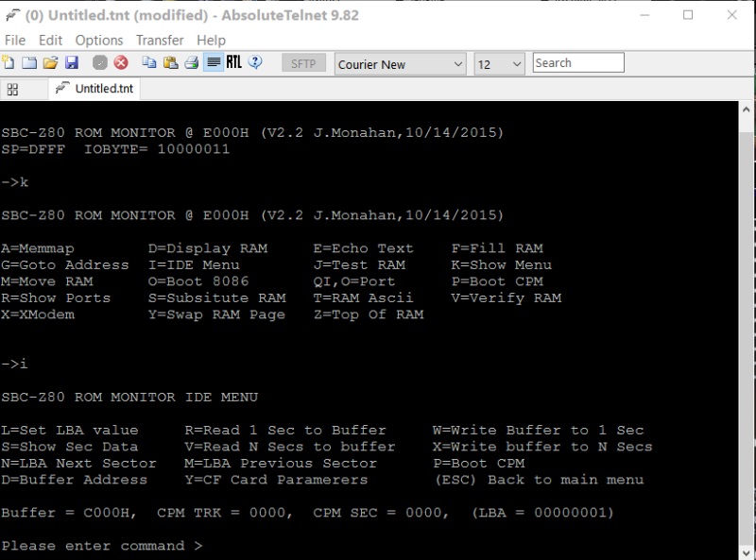
Task: Click the 'X=XModem' text
Action: coord(38,314)
